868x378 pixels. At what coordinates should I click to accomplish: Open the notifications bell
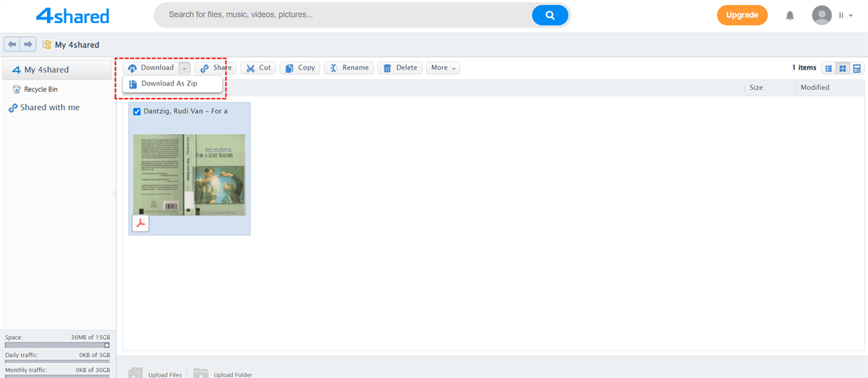pos(790,15)
